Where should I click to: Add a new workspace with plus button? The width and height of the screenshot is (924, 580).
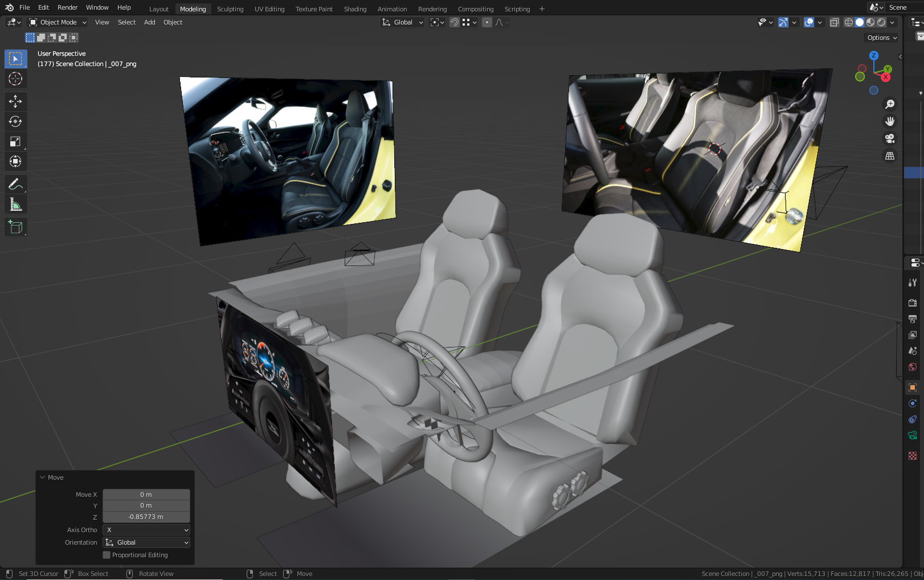tap(542, 9)
